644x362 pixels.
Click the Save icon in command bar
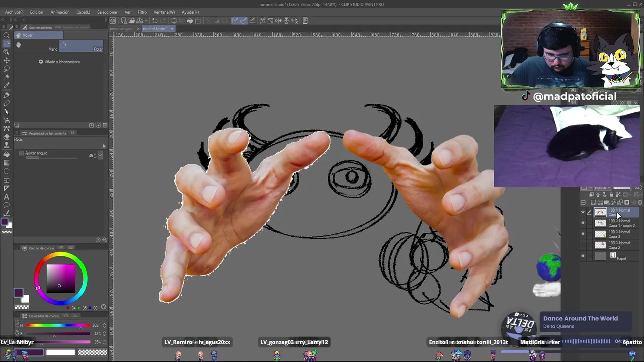click(x=139, y=21)
